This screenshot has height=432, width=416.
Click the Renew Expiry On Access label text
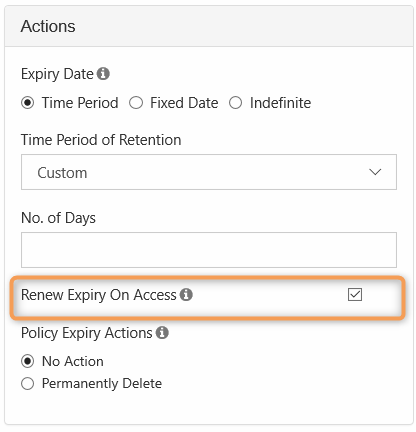[x=98, y=295]
